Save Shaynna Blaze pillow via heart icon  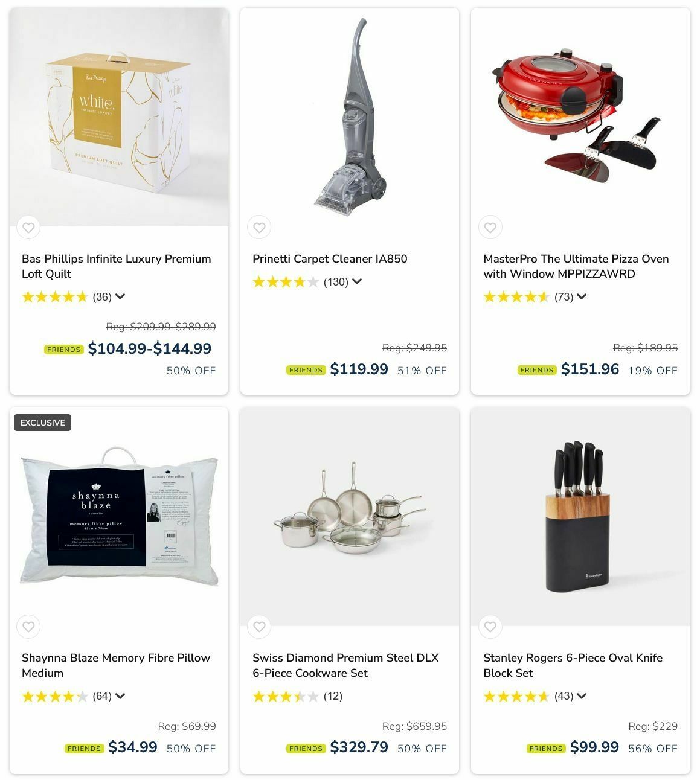coord(28,627)
